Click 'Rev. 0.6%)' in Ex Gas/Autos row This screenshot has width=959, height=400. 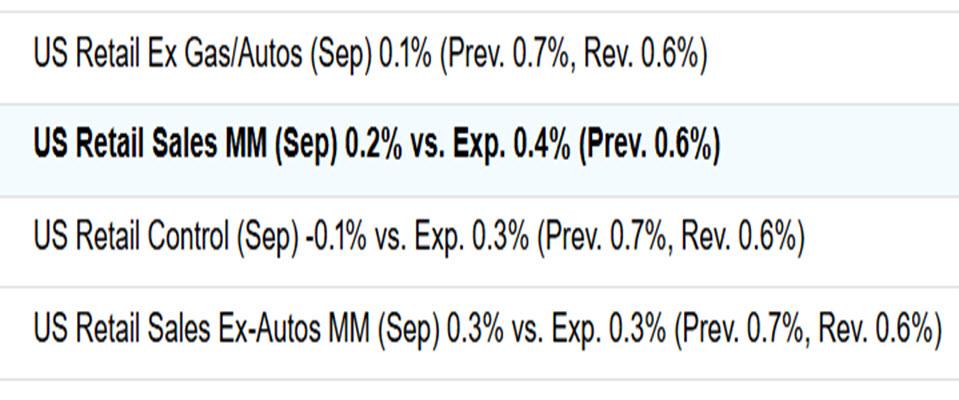(x=646, y=56)
